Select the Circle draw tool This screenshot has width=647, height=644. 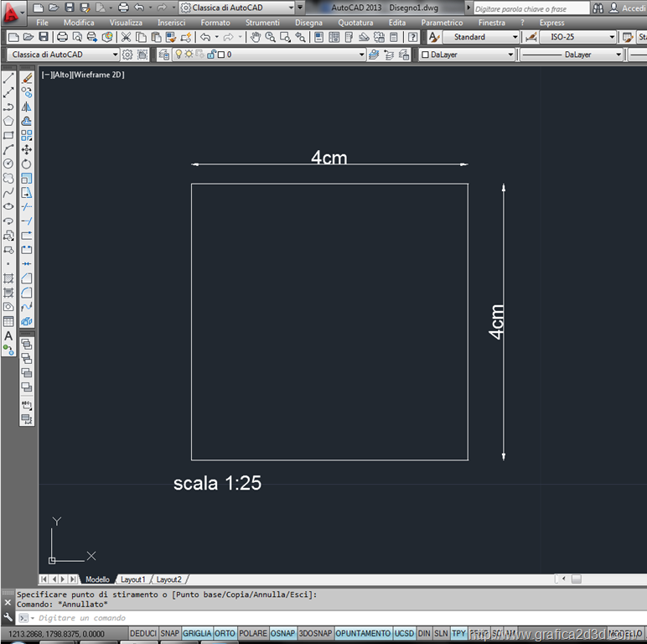coord(8,164)
